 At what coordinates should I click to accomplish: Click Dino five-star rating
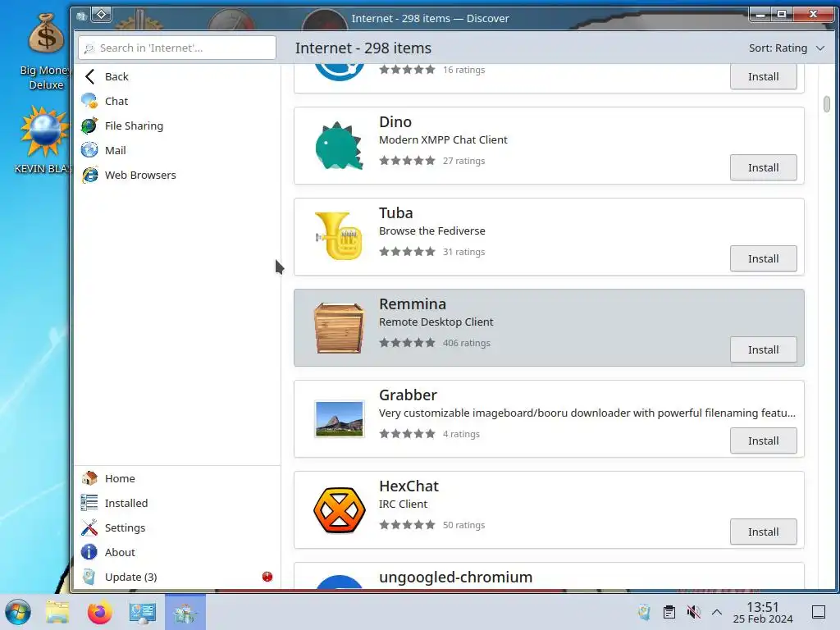407,161
